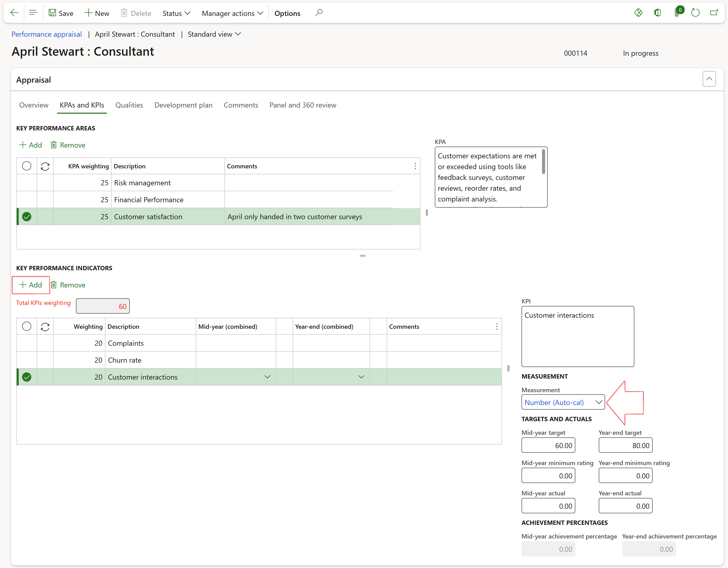Open the Measurement Number (Auto-cal) dropdown
This screenshot has height=568, width=728.
pyautogui.click(x=599, y=402)
